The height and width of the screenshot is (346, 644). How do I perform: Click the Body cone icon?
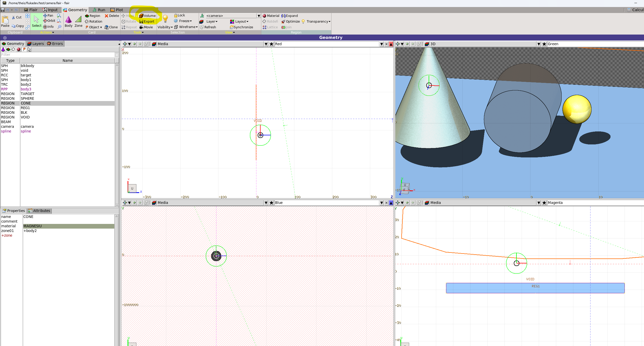click(x=68, y=20)
